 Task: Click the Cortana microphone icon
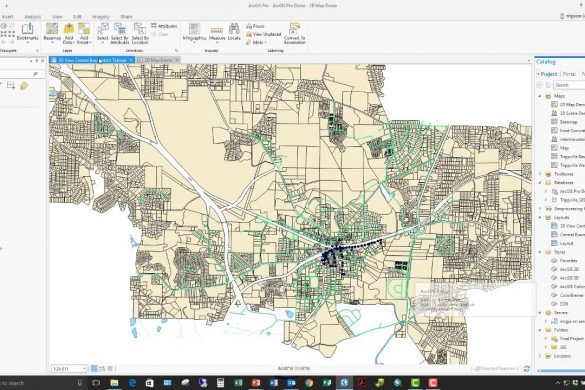79,383
